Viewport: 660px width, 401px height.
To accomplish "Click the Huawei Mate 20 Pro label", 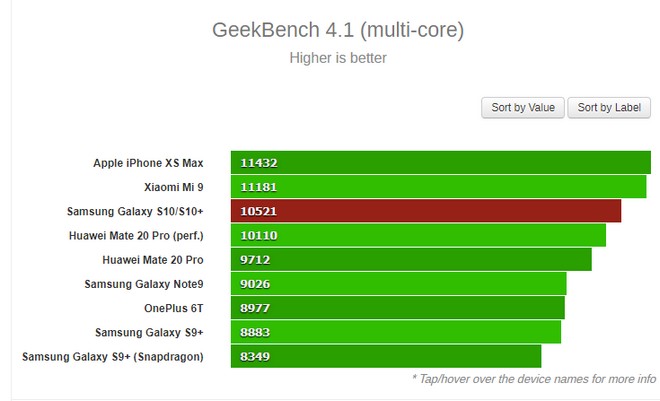I will coord(152,259).
